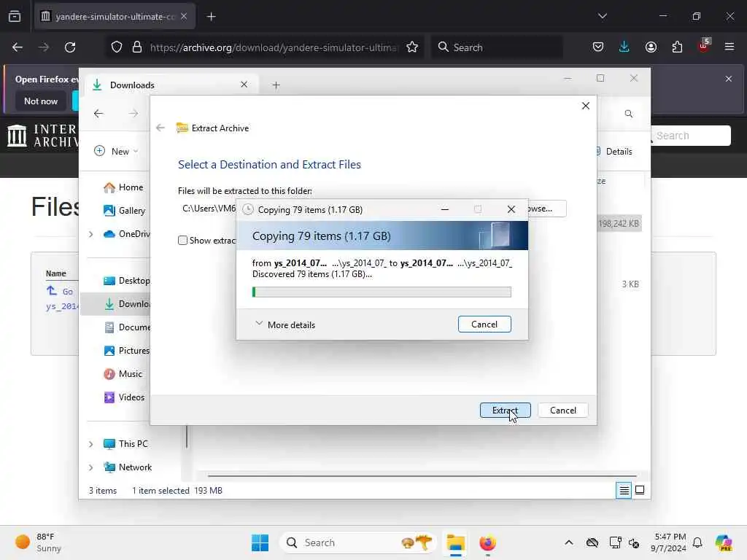Open weather widget 88°F Sunny

[39, 542]
